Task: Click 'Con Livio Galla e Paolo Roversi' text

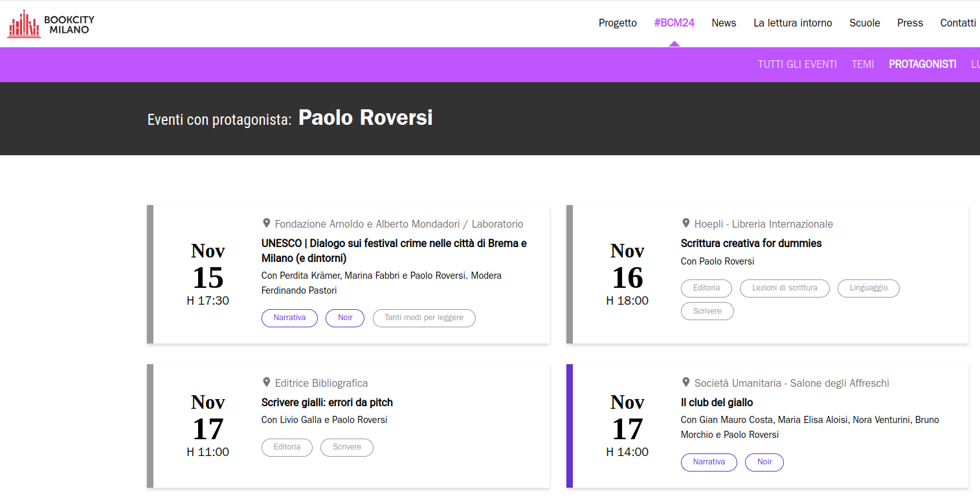Action: [324, 420]
